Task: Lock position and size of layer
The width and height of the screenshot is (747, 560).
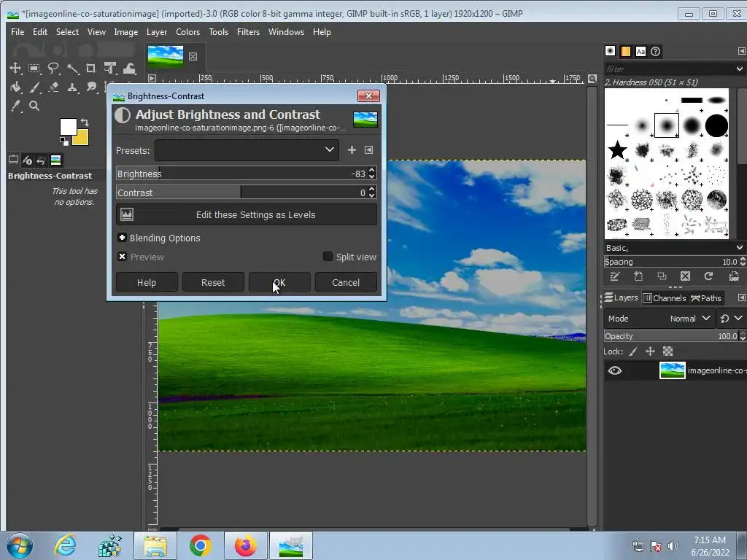Action: click(650, 351)
